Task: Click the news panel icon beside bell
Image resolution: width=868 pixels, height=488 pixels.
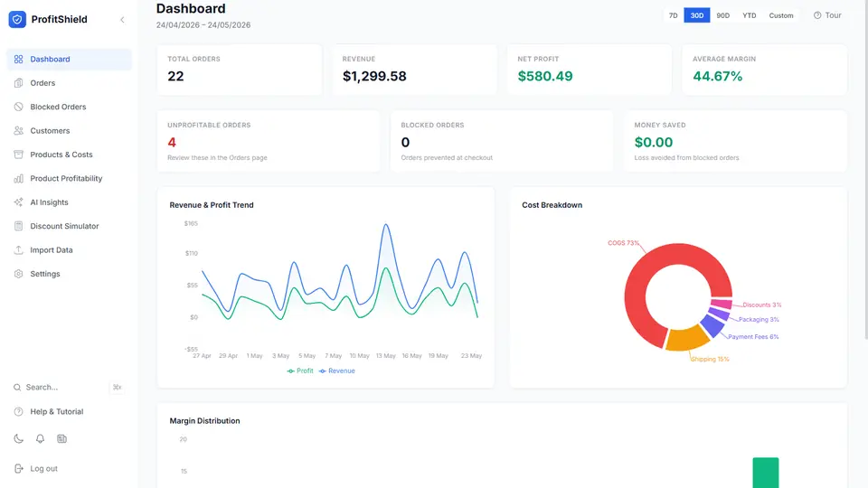Action: point(61,439)
